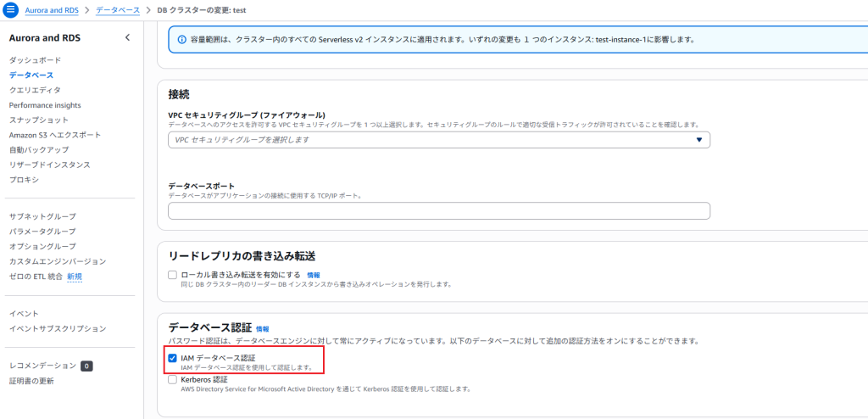Click the データベースポート label
The height and width of the screenshot is (419, 868).
coord(202,186)
